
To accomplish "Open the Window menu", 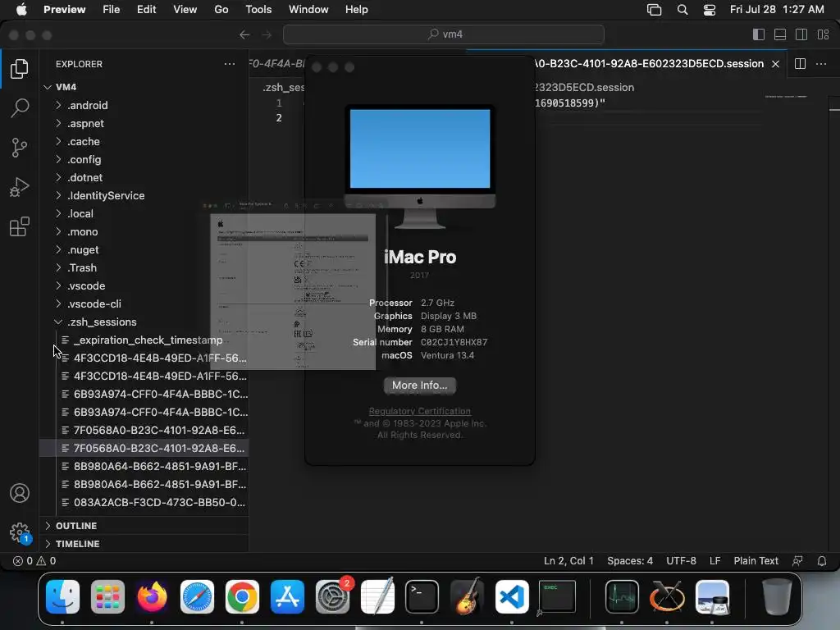I will (308, 10).
